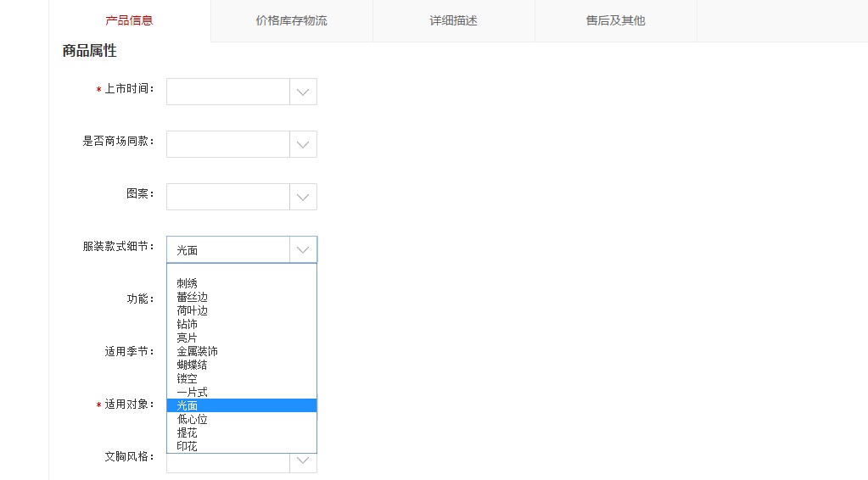Select 印花 option
Screen dimensions: 868x480
pos(242,446)
